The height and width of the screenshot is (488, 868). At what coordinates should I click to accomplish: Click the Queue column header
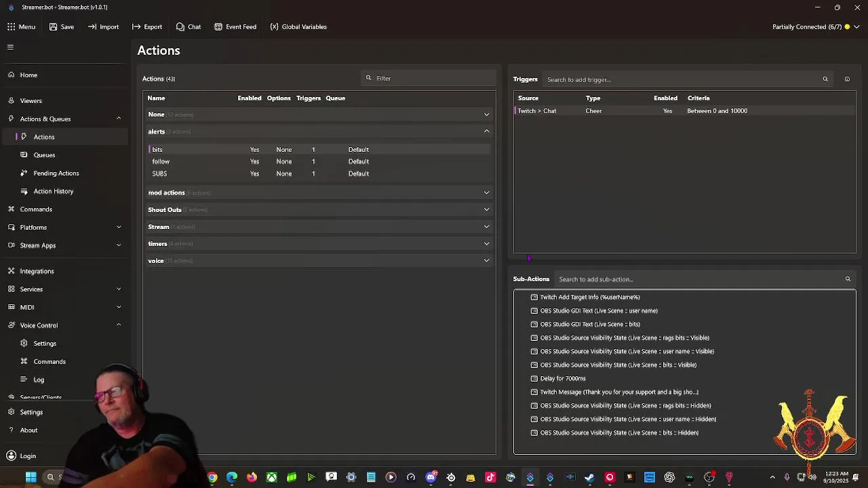(x=336, y=98)
